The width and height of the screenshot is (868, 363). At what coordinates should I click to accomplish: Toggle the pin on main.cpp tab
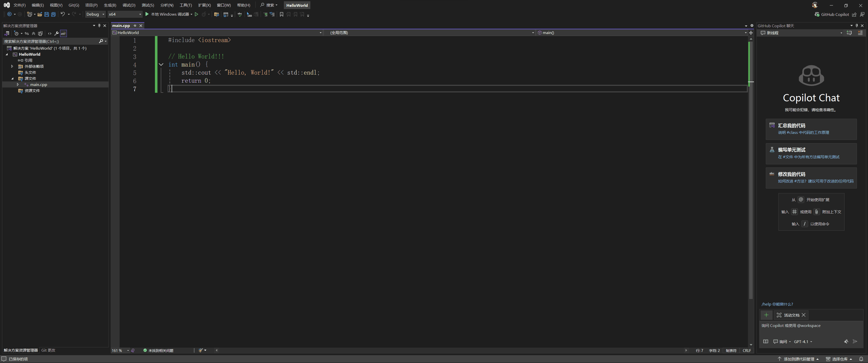(135, 26)
